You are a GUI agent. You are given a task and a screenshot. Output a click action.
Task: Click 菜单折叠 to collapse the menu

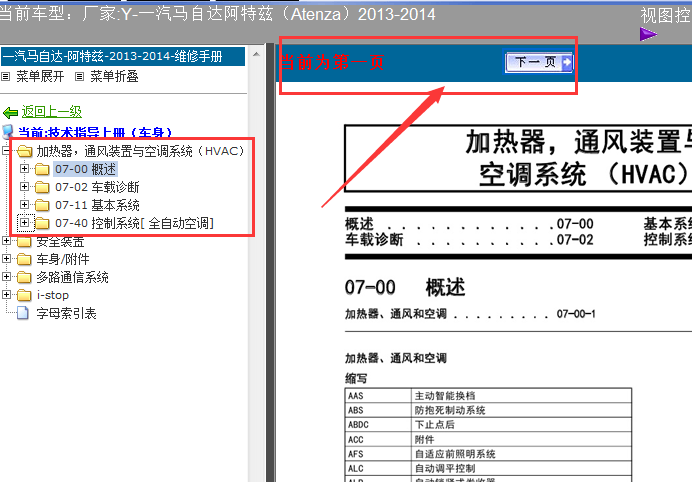[x=114, y=77]
